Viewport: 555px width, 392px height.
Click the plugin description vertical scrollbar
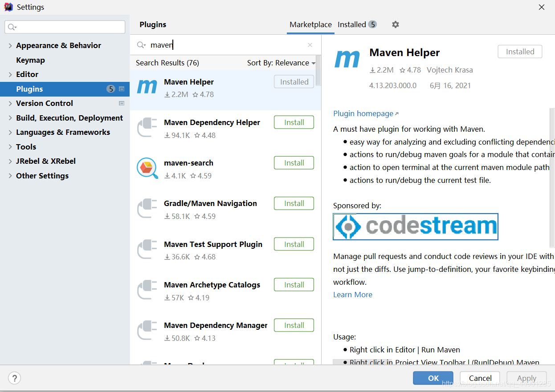[552, 178]
